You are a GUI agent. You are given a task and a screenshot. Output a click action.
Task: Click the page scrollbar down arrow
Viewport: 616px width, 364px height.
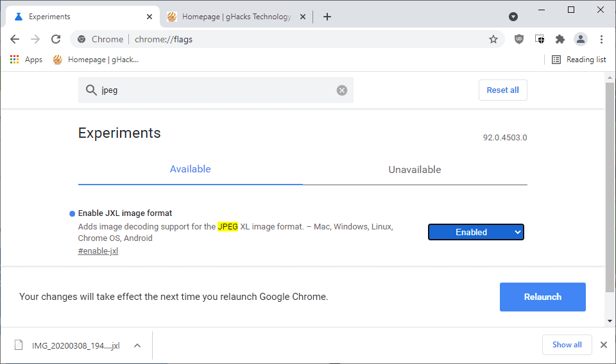point(610,321)
